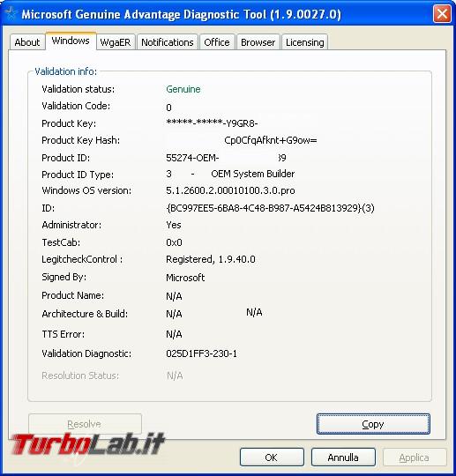Click the Validation status label

(x=78, y=89)
